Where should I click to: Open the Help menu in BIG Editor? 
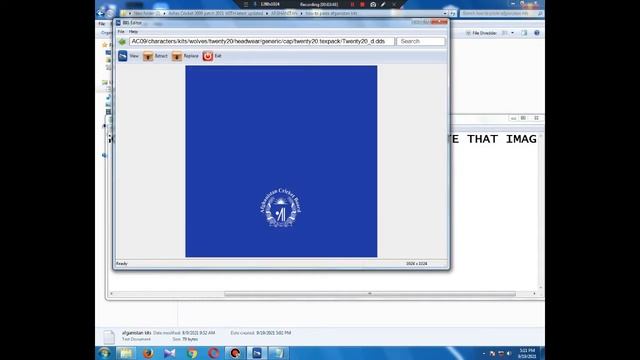[133, 31]
